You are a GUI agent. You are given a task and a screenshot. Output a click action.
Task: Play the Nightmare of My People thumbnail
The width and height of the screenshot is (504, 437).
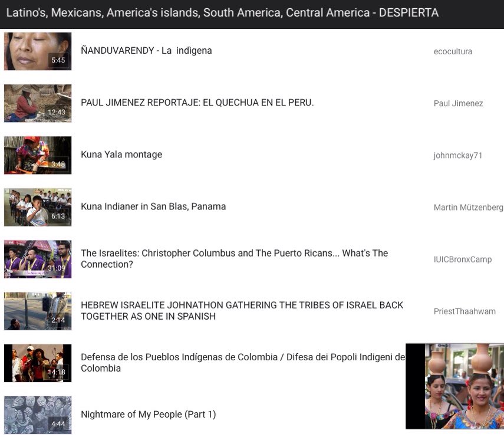tap(37, 414)
